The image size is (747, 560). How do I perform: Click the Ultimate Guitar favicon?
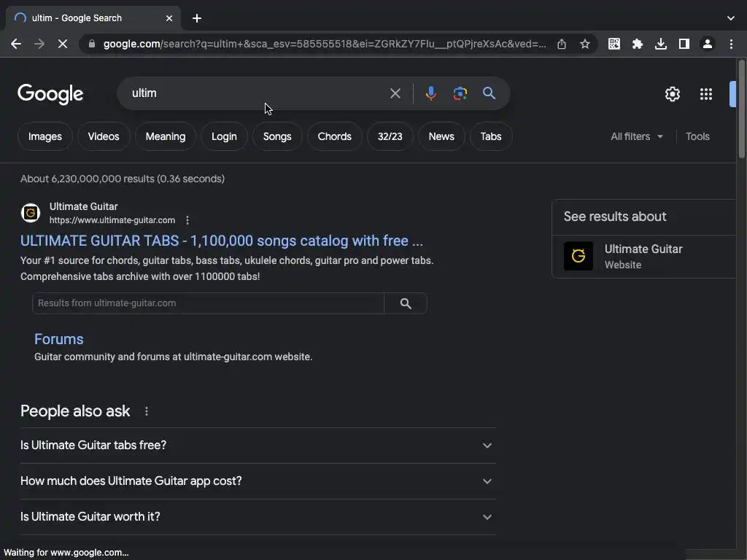pos(31,213)
